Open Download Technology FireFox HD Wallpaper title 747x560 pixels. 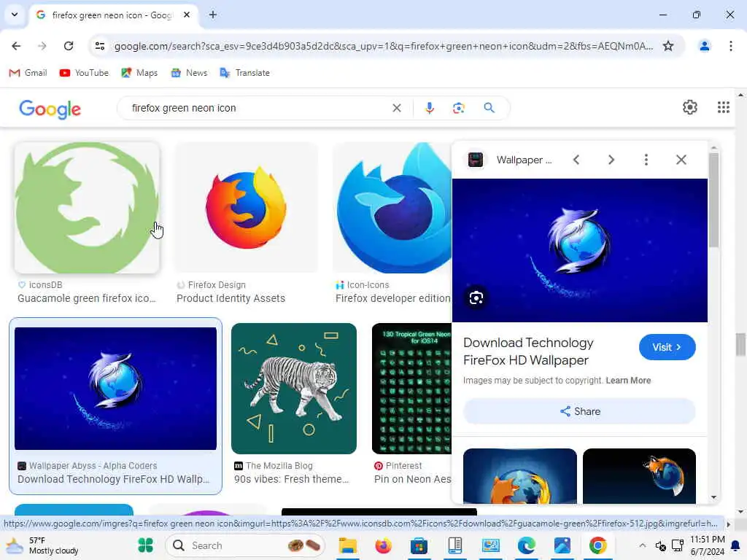click(528, 351)
